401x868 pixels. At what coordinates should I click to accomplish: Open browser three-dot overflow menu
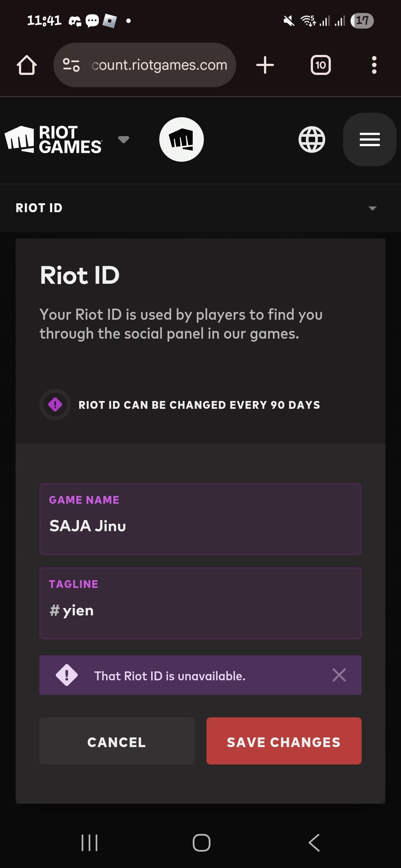[x=374, y=65]
